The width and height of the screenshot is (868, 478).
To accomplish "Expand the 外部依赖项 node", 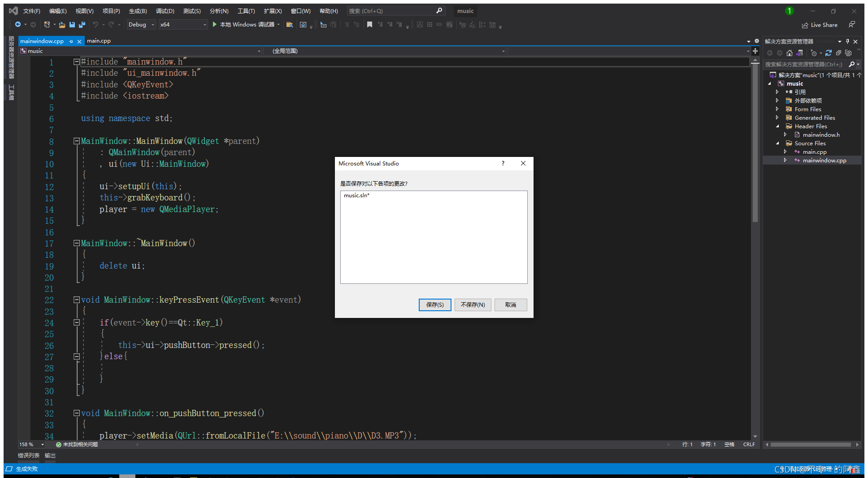I will pos(777,100).
